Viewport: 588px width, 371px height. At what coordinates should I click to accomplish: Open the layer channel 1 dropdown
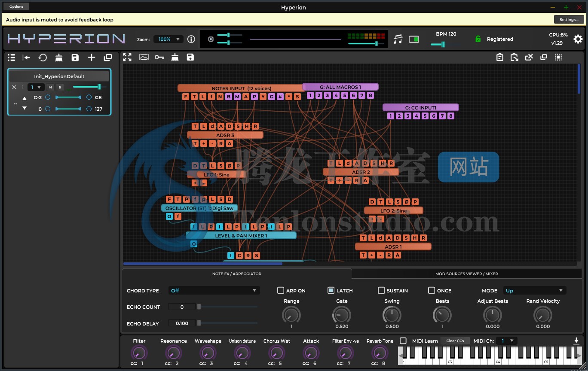[x=36, y=87]
